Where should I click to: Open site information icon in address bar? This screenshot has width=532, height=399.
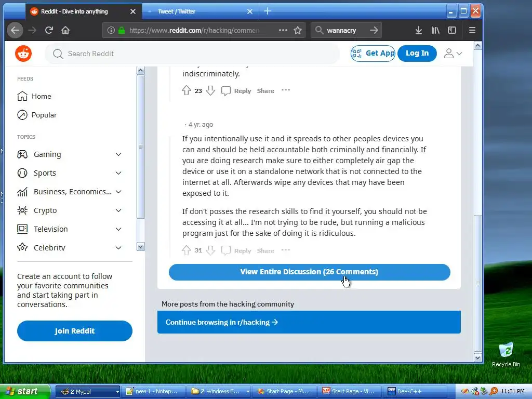tap(111, 30)
